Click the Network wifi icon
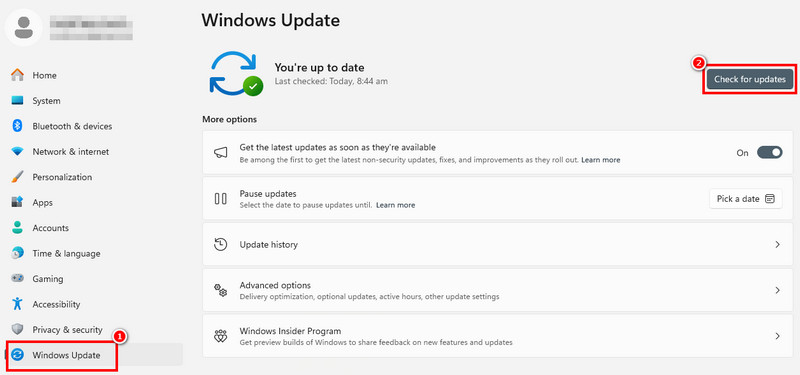Image resolution: width=800 pixels, height=375 pixels. [x=18, y=152]
